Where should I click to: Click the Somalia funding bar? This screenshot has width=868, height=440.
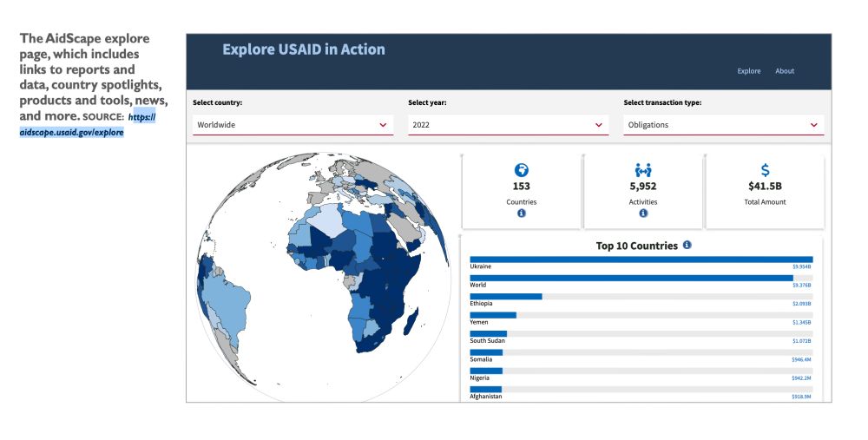(486, 352)
